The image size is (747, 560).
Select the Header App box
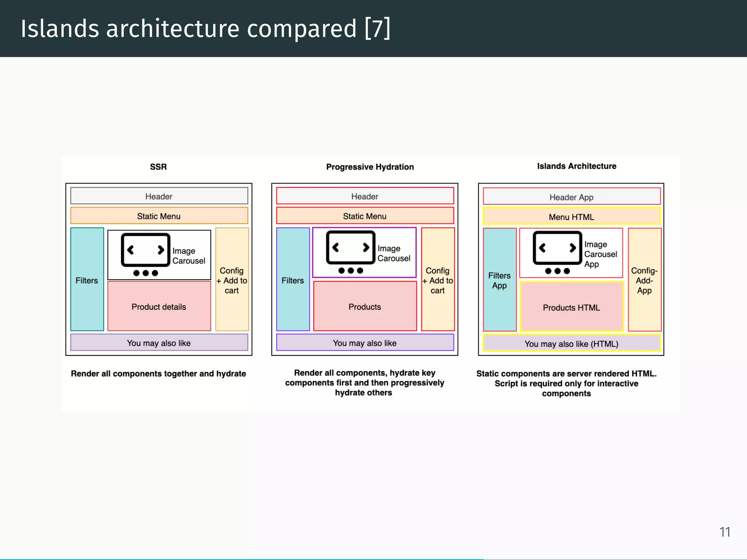click(x=571, y=197)
